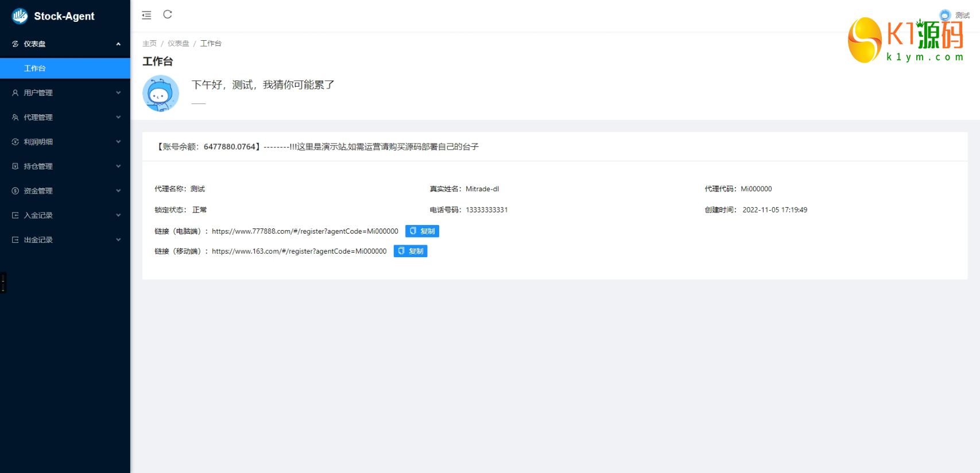Open the 资金管理 menu
980x473 pixels.
[x=65, y=191]
